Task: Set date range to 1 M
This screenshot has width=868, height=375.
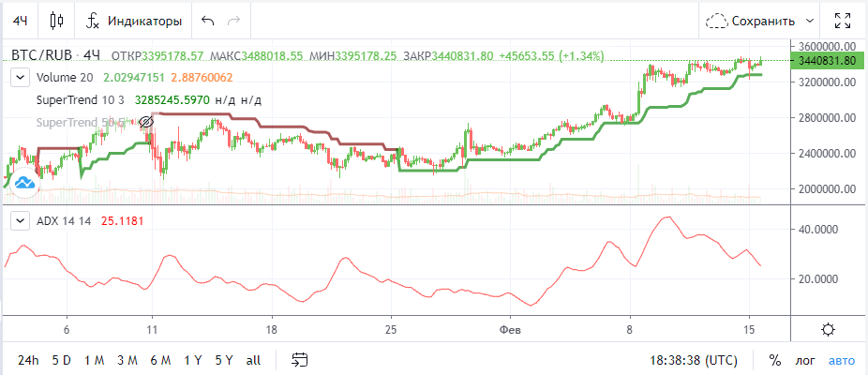Action: click(x=94, y=361)
